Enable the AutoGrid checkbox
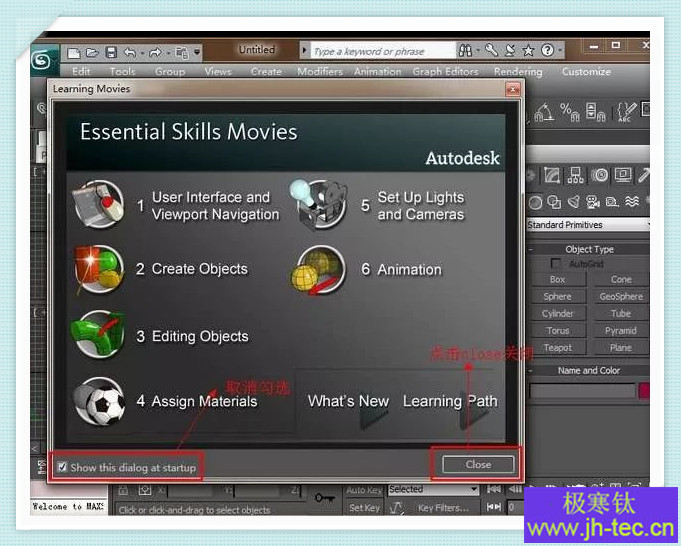681x546 pixels. (555, 263)
